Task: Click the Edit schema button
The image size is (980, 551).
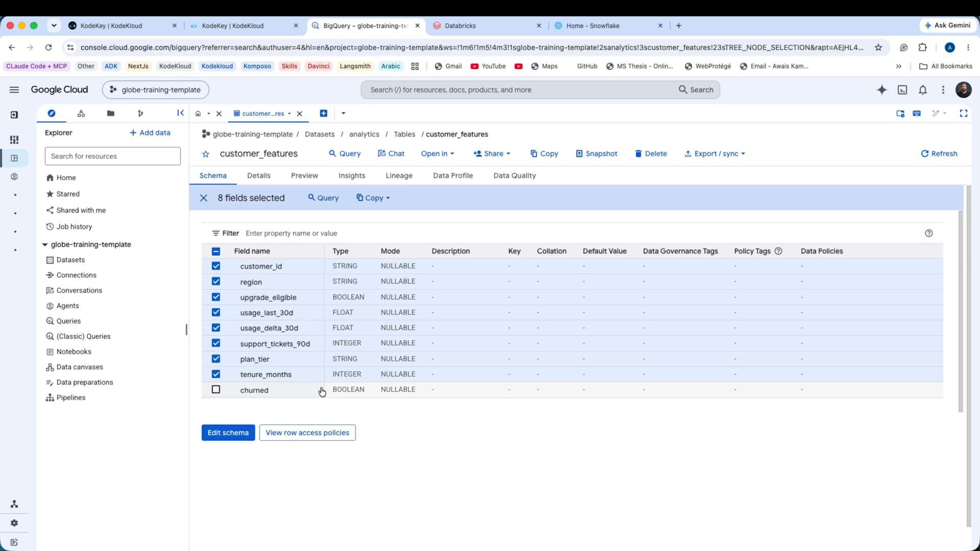Action: point(228,433)
